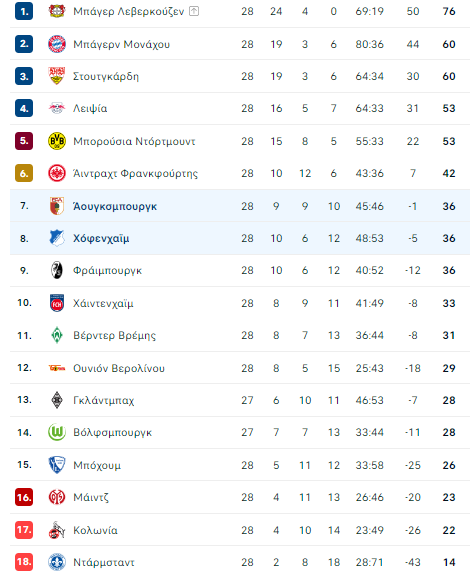Click the Köln goat crest

tap(57, 530)
